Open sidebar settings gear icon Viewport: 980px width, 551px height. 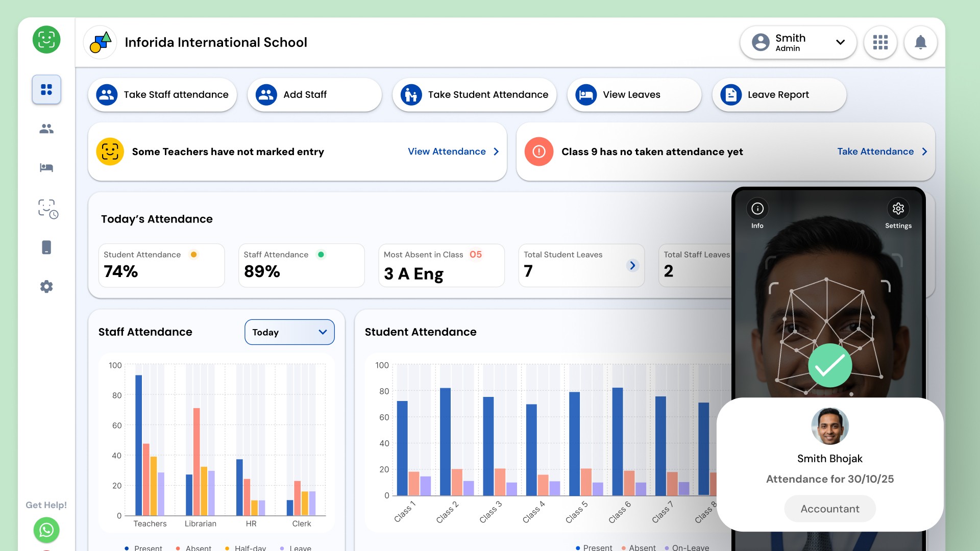pos(46,287)
